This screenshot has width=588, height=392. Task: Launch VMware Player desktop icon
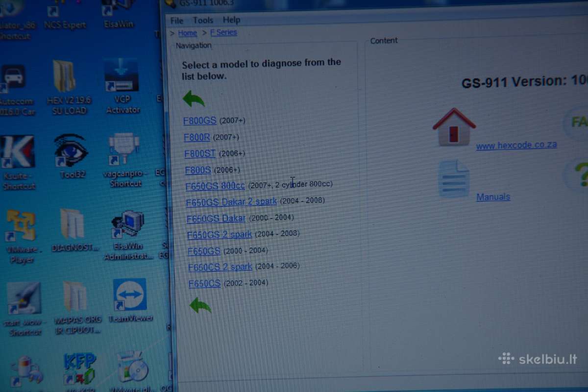pyautogui.click(x=22, y=237)
